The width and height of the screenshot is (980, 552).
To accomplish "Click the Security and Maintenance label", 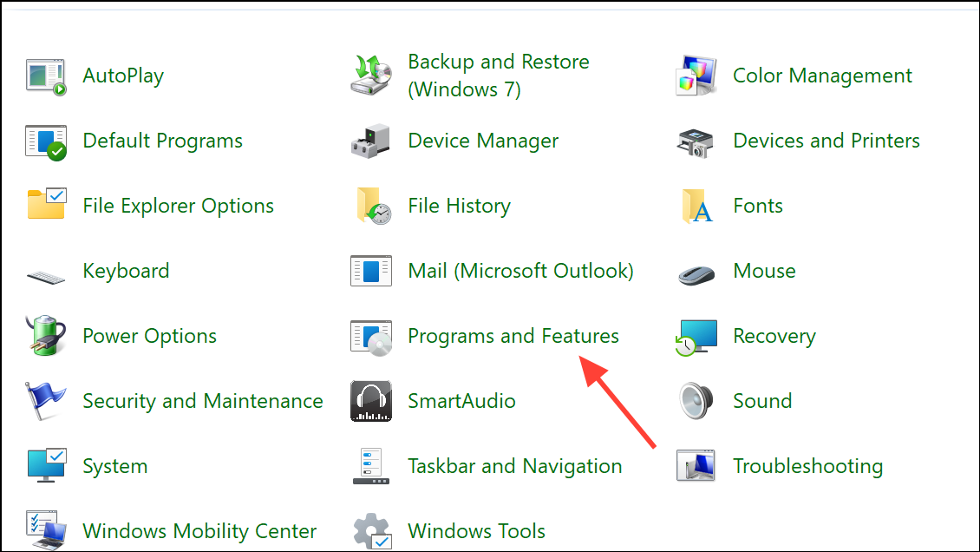I will (x=202, y=401).
